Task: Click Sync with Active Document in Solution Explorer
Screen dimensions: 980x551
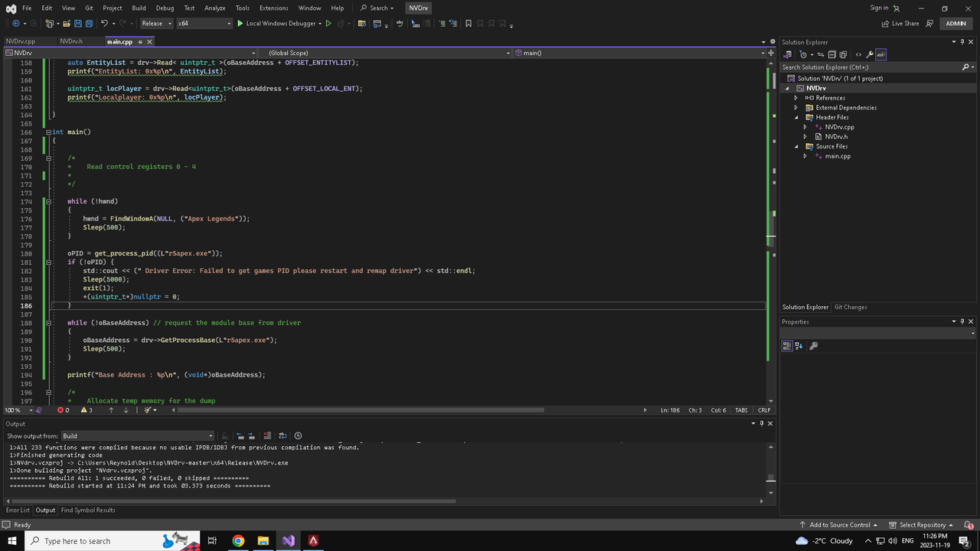Action: click(x=821, y=54)
